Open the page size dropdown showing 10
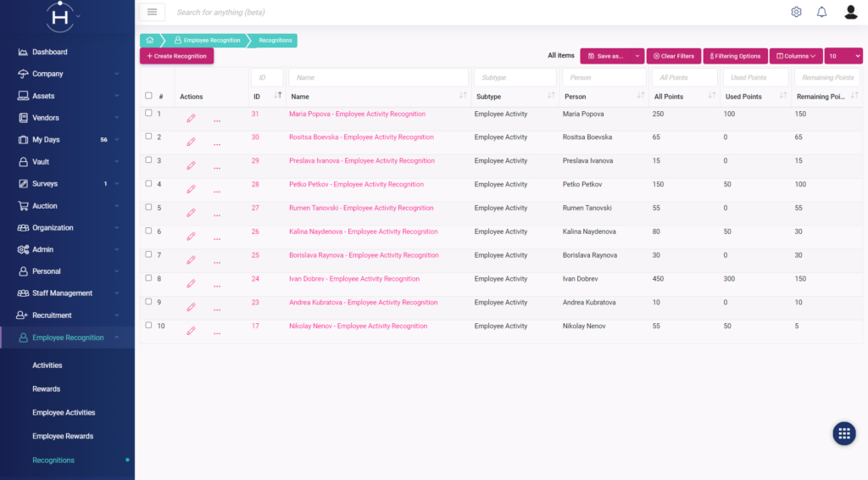 [x=843, y=56]
